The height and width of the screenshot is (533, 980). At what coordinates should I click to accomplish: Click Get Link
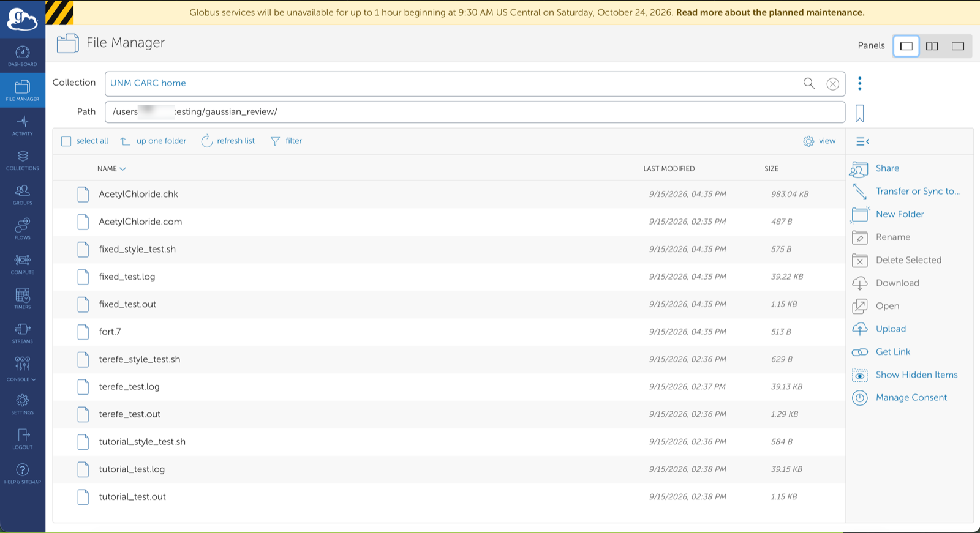[x=881, y=352]
